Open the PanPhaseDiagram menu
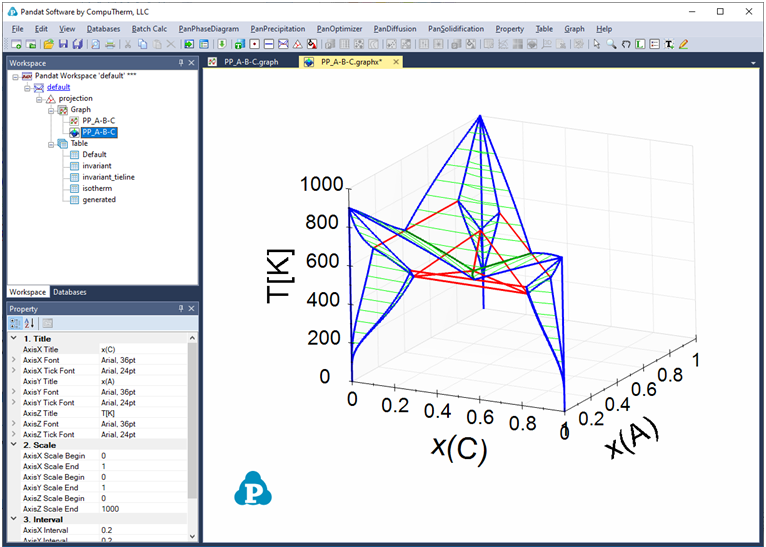766x547 pixels. point(208,29)
